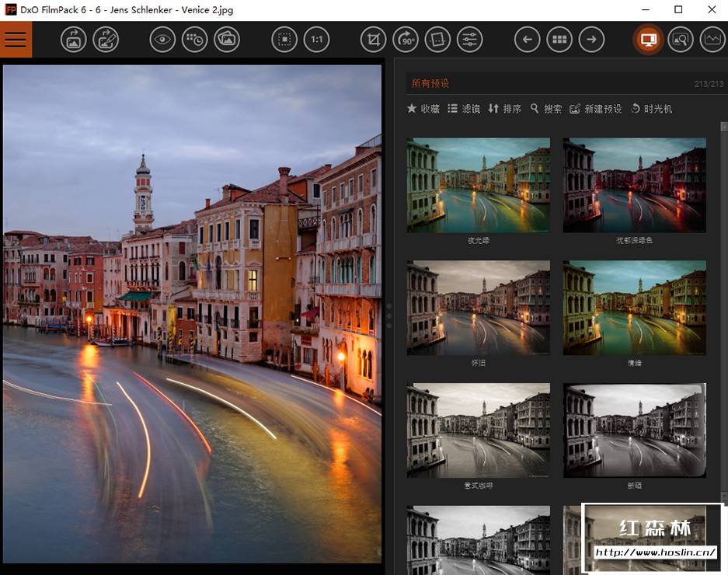The width and height of the screenshot is (728, 575).
Task: Select the crop tool
Action: click(374, 40)
